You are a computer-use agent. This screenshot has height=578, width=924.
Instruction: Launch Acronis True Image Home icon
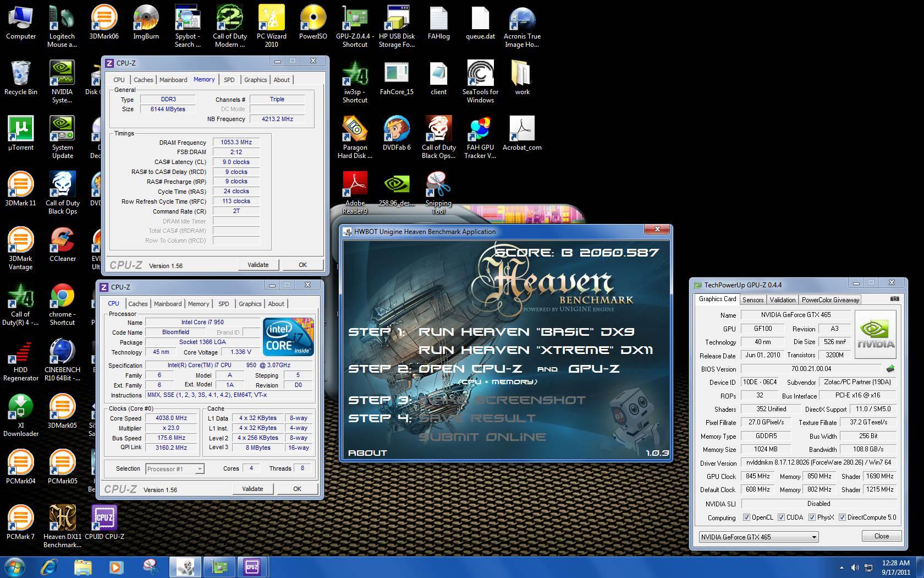tap(522, 26)
